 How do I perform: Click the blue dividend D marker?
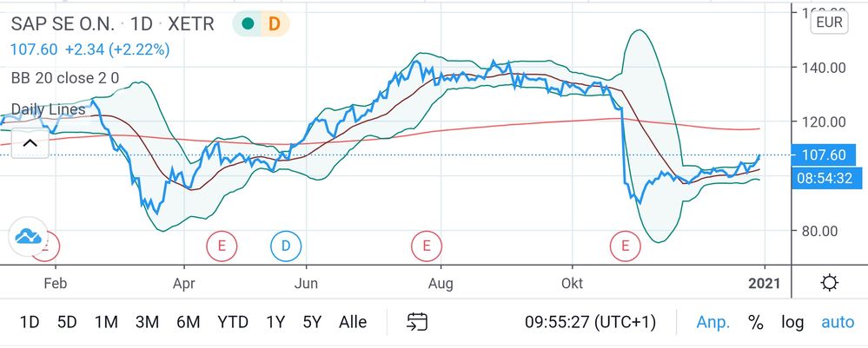pyautogui.click(x=285, y=246)
